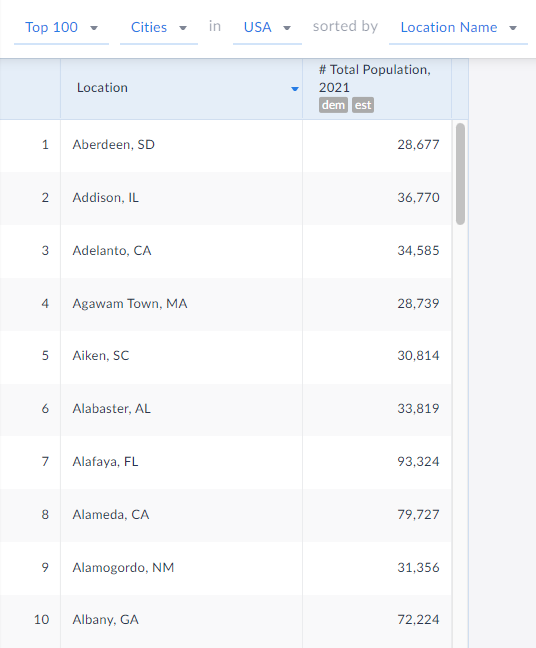
Task: Open the USA region dropdown
Action: 267,28
